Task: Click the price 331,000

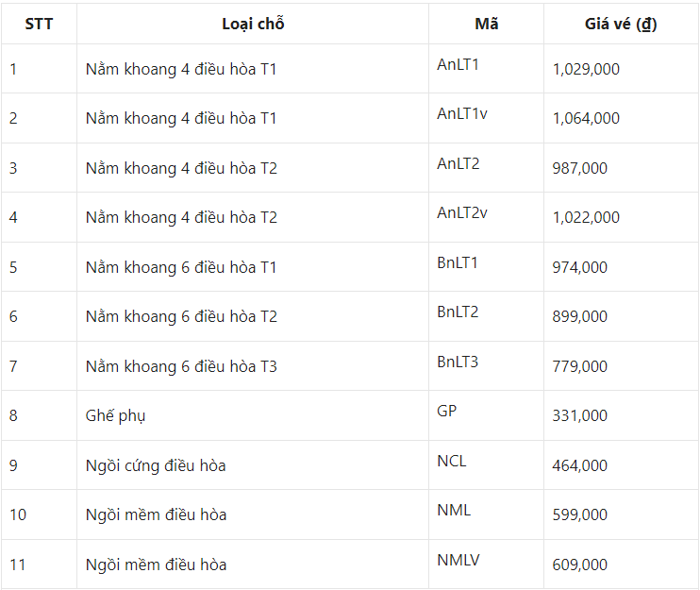Action: click(579, 415)
